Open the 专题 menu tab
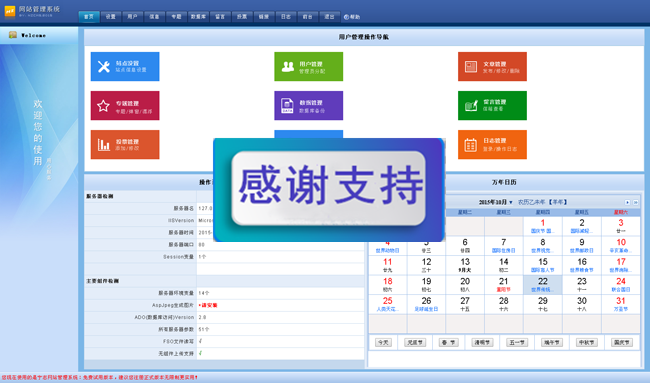The image size is (650, 383). tap(176, 17)
